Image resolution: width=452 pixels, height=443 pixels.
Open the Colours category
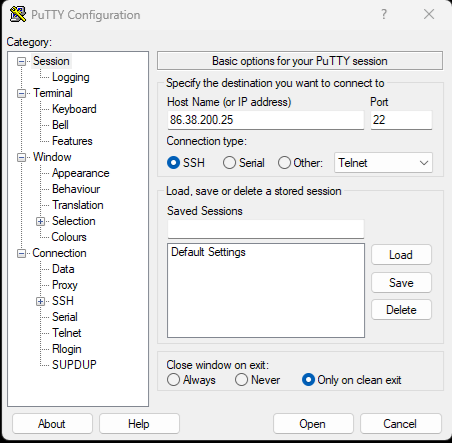69,237
